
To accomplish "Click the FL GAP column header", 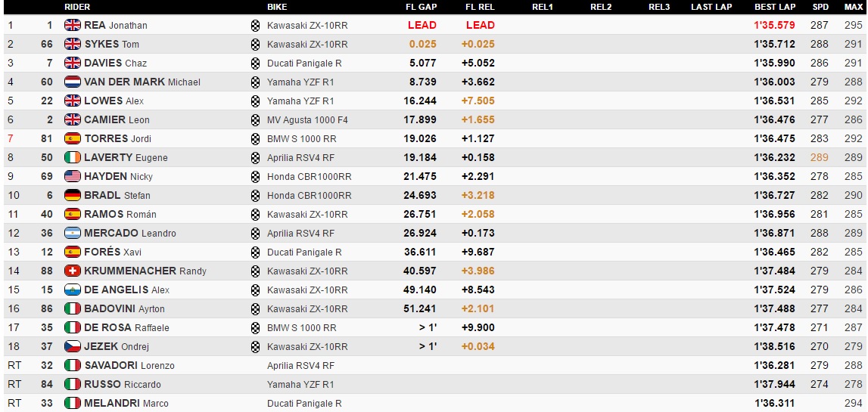I will (422, 7).
